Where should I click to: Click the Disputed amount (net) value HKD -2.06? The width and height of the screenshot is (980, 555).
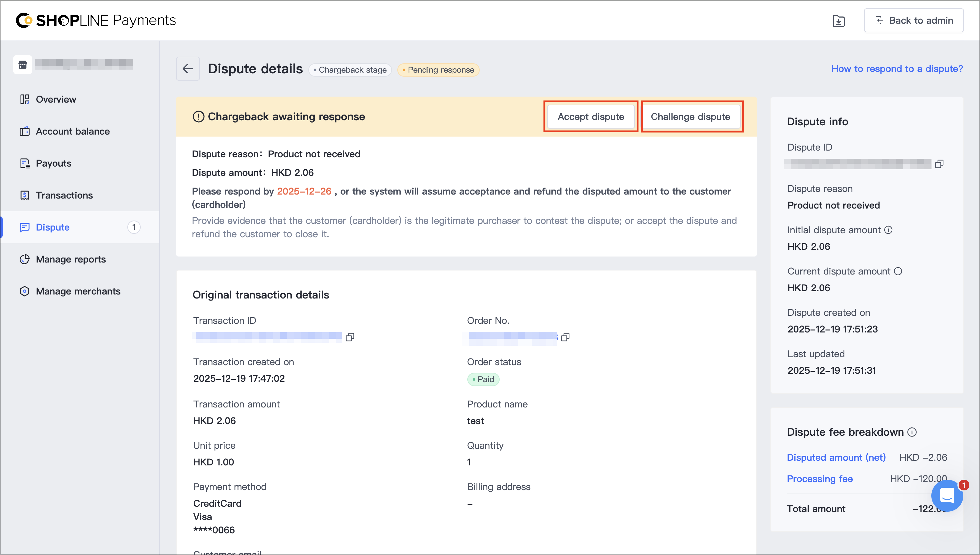(x=923, y=457)
